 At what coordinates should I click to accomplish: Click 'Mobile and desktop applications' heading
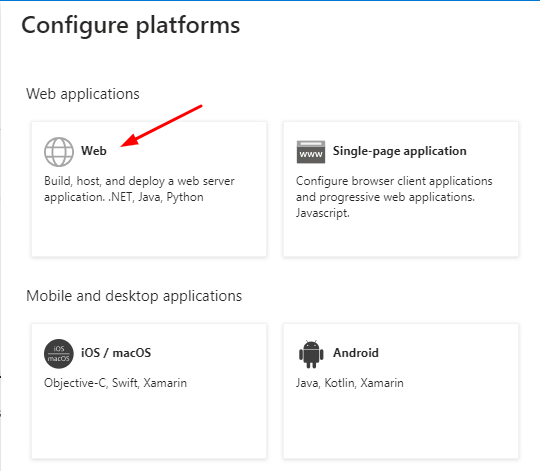click(134, 296)
